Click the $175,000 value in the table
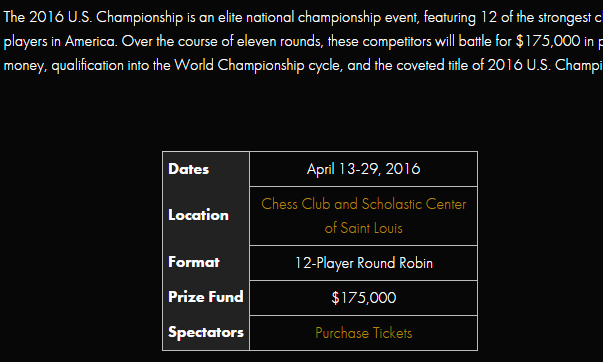The width and height of the screenshot is (603, 362). tap(363, 298)
